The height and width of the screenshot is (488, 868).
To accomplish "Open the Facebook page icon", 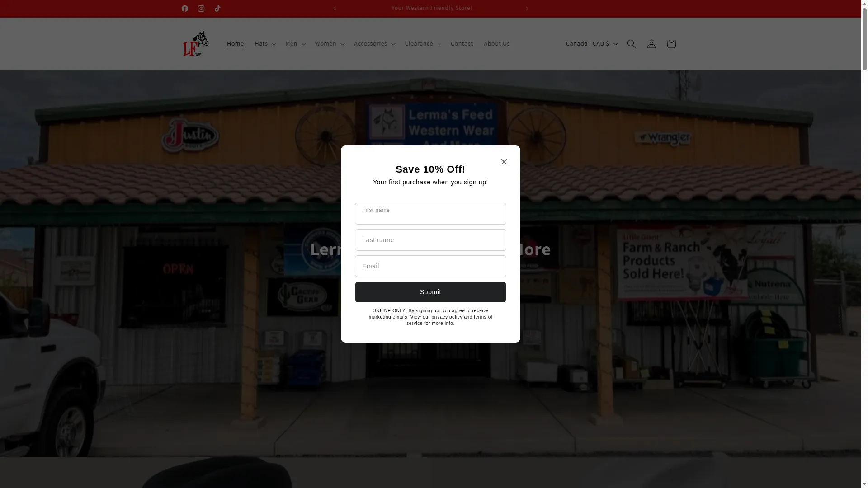I will coord(185,9).
